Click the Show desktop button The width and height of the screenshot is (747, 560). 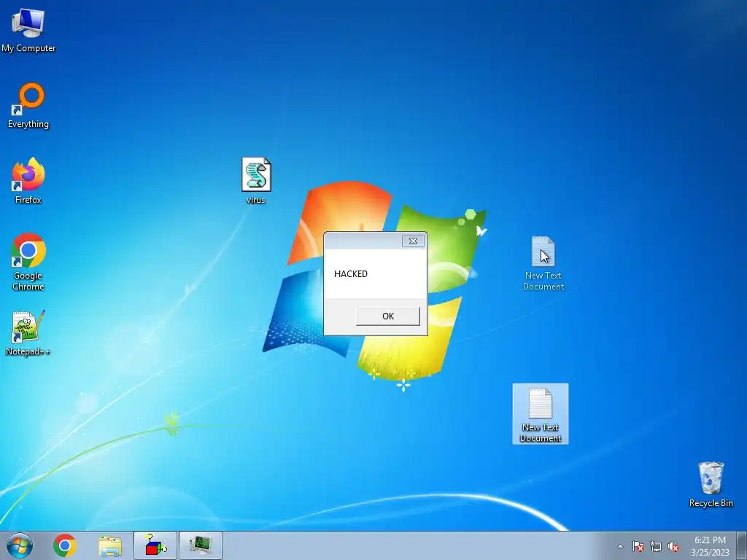(x=742, y=546)
